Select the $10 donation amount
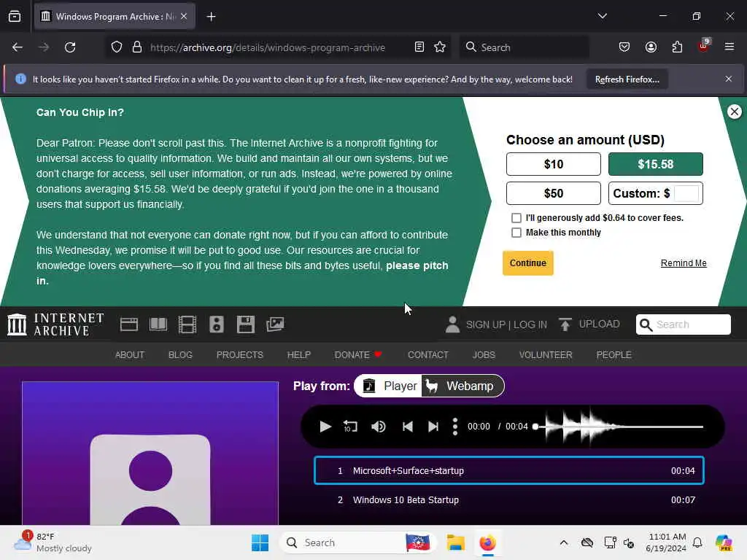Viewport: 747px width, 560px height. pyautogui.click(x=553, y=164)
